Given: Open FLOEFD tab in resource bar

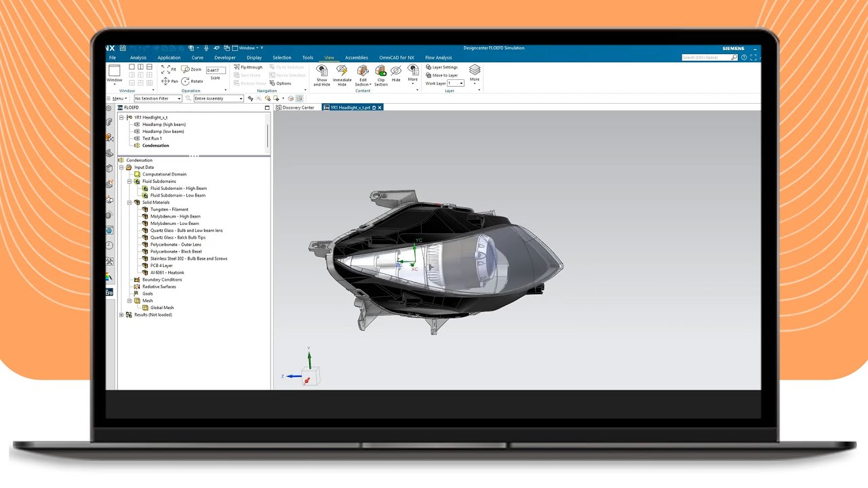Looking at the screenshot, I should click(x=109, y=292).
